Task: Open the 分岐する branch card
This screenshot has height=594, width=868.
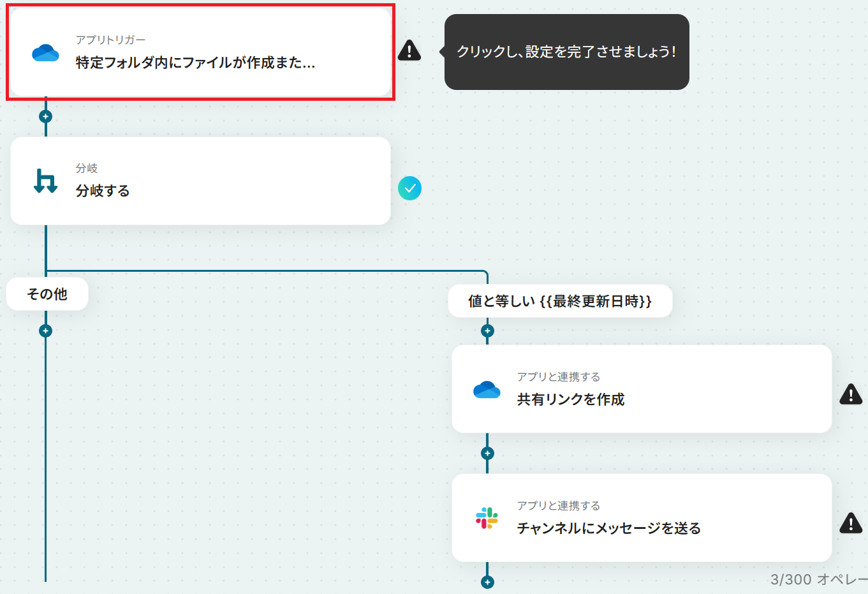Action: [x=200, y=181]
